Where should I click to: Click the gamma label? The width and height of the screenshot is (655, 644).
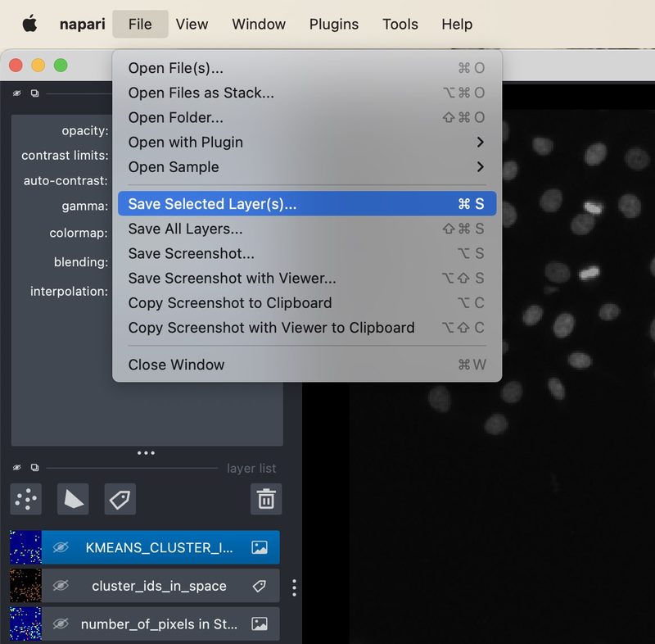point(85,206)
